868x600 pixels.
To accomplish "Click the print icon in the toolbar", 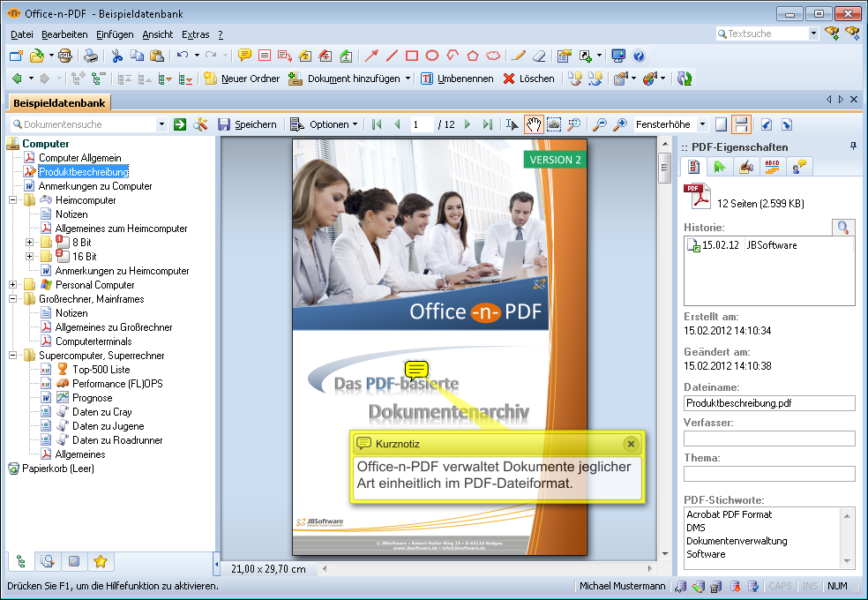I will tap(91, 56).
